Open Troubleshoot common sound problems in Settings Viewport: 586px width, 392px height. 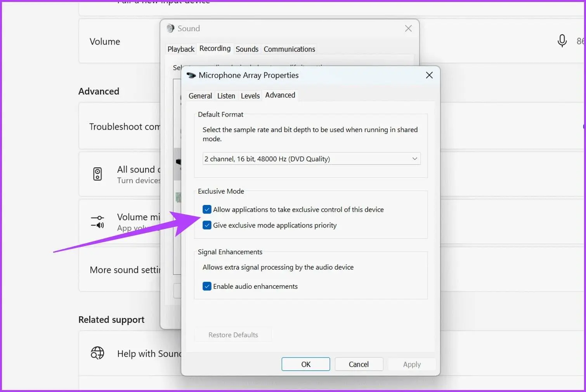(x=120, y=126)
